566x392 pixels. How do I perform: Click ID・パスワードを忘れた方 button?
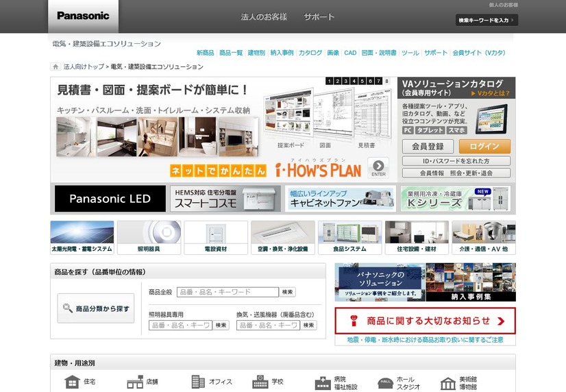tap(456, 161)
